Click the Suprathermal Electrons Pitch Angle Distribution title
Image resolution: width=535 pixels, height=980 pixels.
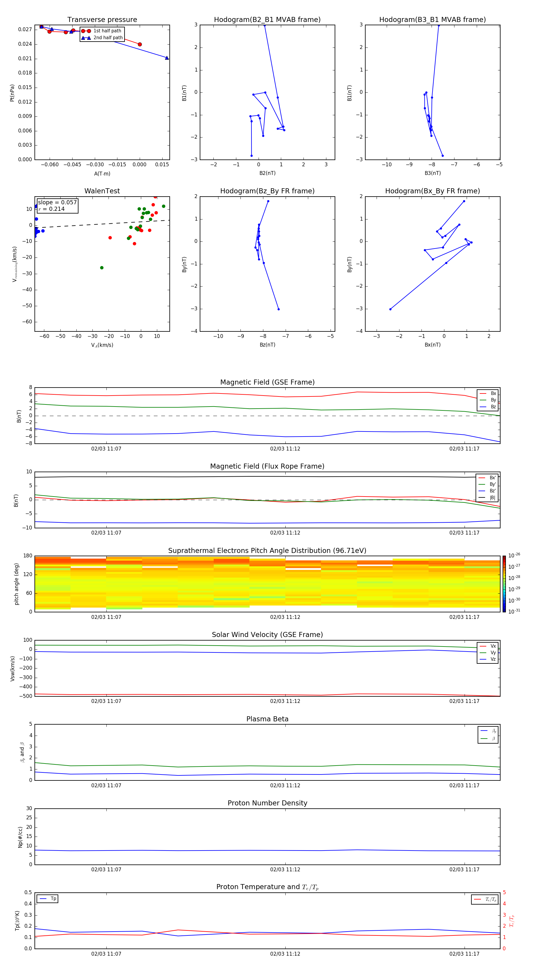coord(267,551)
